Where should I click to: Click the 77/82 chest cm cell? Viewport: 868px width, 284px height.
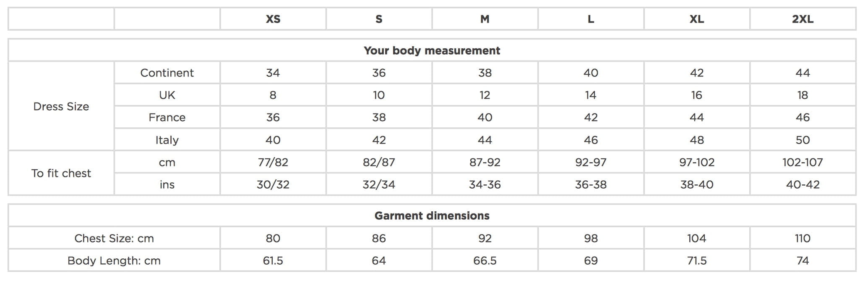tap(273, 163)
